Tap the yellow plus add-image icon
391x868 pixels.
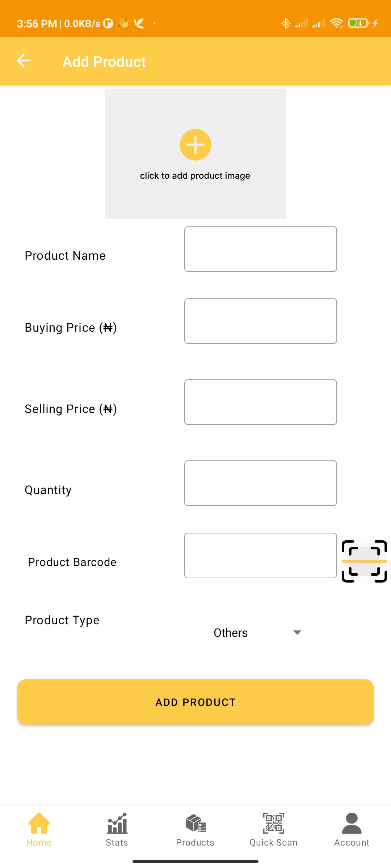click(x=195, y=145)
